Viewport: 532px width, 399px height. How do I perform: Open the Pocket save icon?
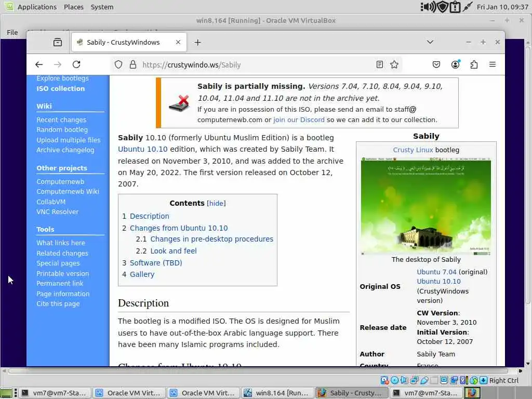click(436, 64)
